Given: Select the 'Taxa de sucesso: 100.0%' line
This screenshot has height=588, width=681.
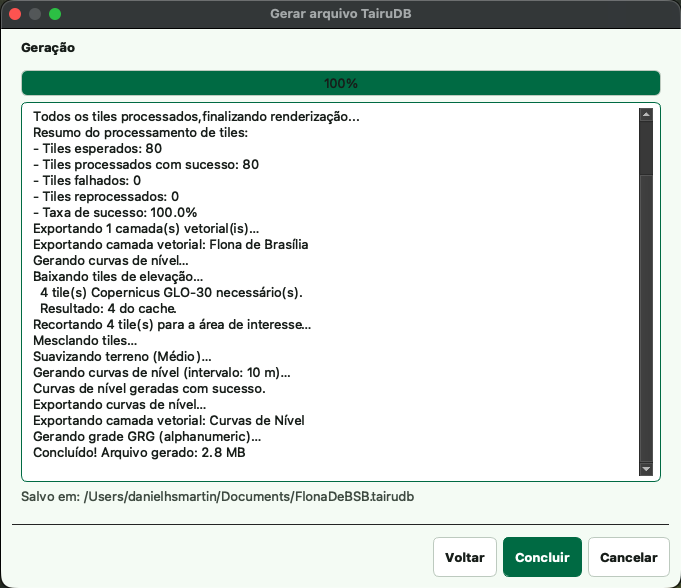Looking at the screenshot, I should pyautogui.click(x=115, y=213).
